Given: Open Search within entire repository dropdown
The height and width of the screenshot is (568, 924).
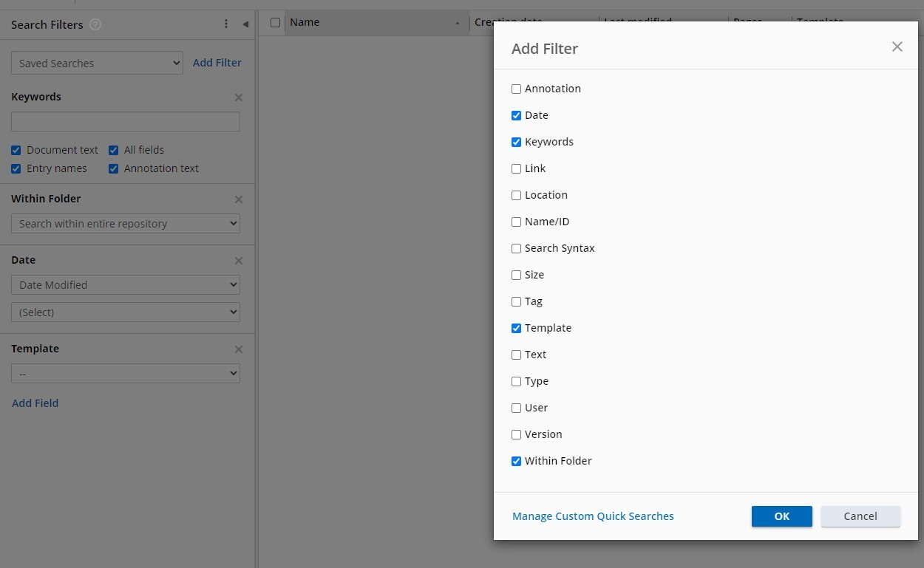Looking at the screenshot, I should click(126, 224).
